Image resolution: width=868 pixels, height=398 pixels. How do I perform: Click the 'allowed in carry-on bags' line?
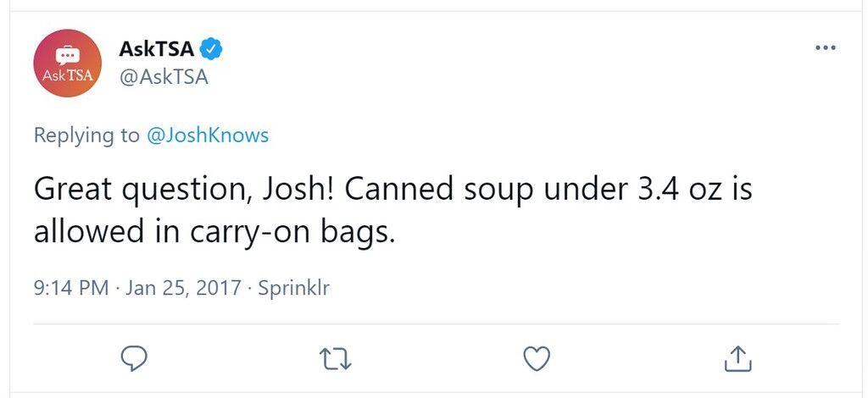tap(214, 232)
